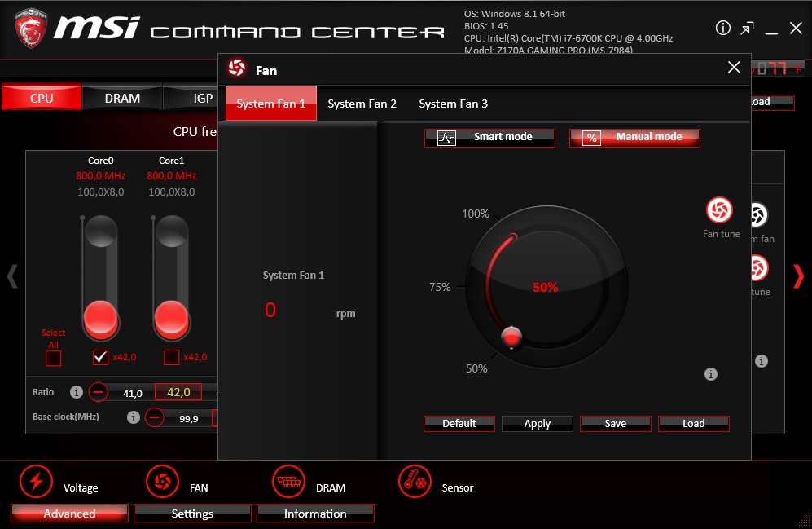Click the Core0 800,0 MHz reading
This screenshot has width=812, height=529.
tap(100, 175)
